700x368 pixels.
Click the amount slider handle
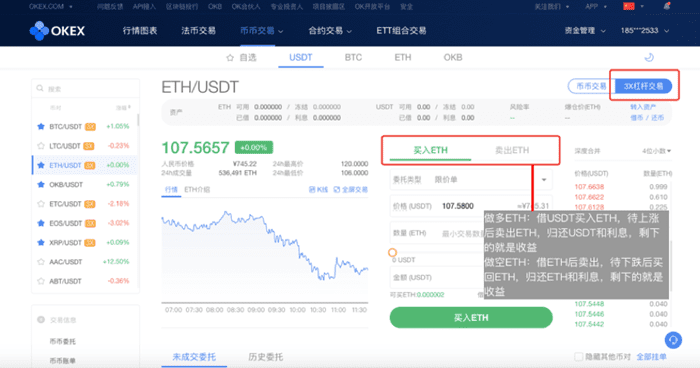coord(392,252)
